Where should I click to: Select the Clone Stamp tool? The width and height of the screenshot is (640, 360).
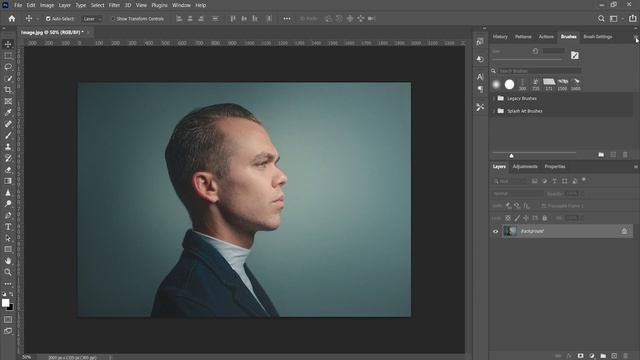click(x=8, y=147)
